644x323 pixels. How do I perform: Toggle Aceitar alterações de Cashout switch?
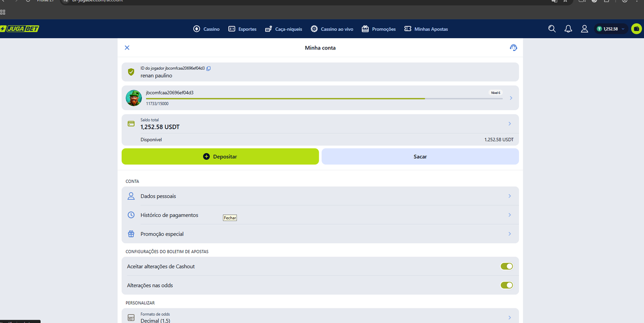coord(507,266)
